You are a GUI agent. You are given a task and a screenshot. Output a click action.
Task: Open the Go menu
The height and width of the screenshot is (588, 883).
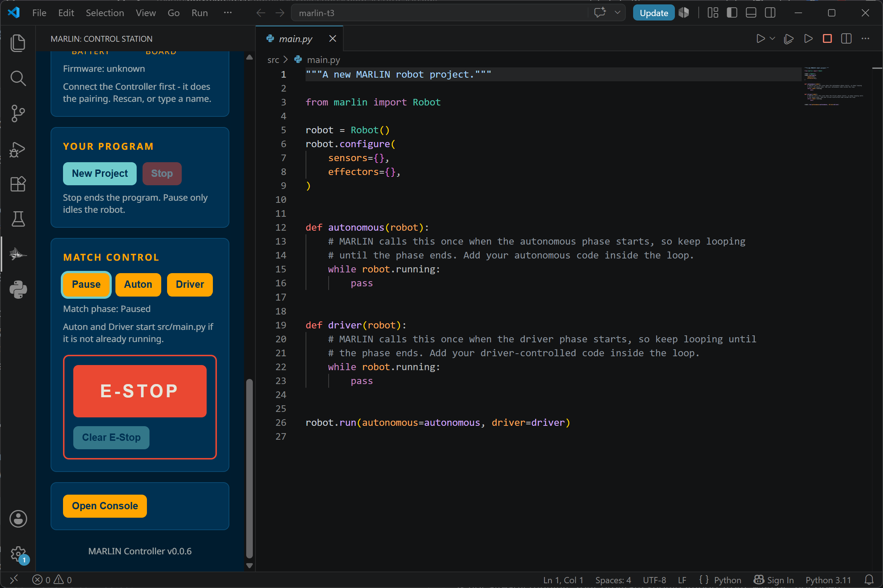pyautogui.click(x=173, y=13)
